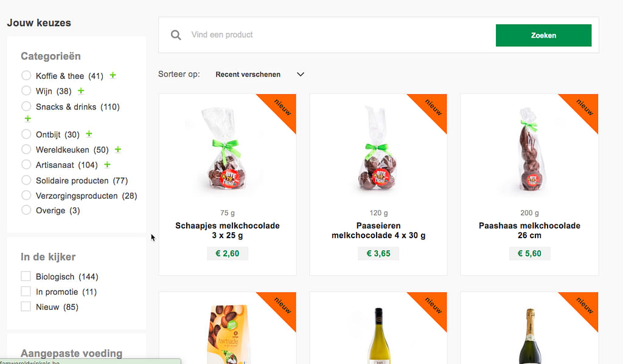
Task: Expand Ontbijt category plus icon
Action: [89, 134]
